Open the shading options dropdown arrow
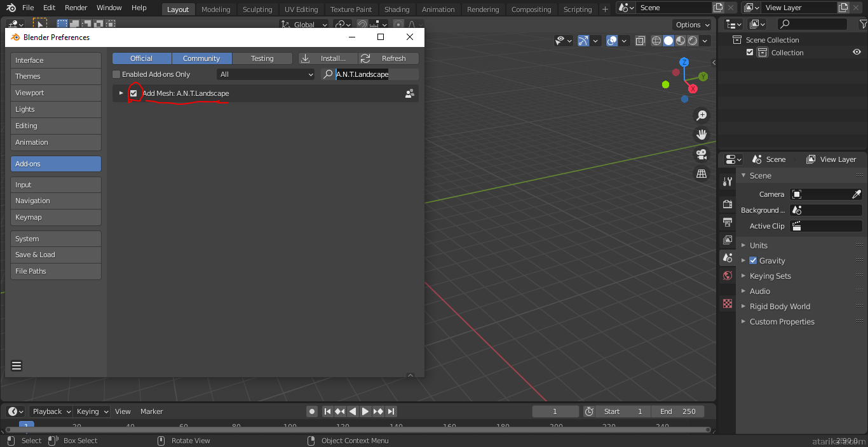The image size is (868, 447). pyautogui.click(x=706, y=41)
